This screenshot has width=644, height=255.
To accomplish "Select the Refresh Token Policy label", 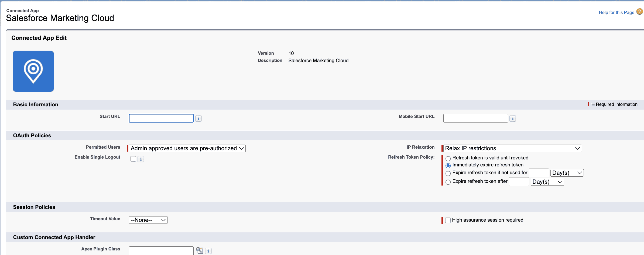I will [411, 157].
